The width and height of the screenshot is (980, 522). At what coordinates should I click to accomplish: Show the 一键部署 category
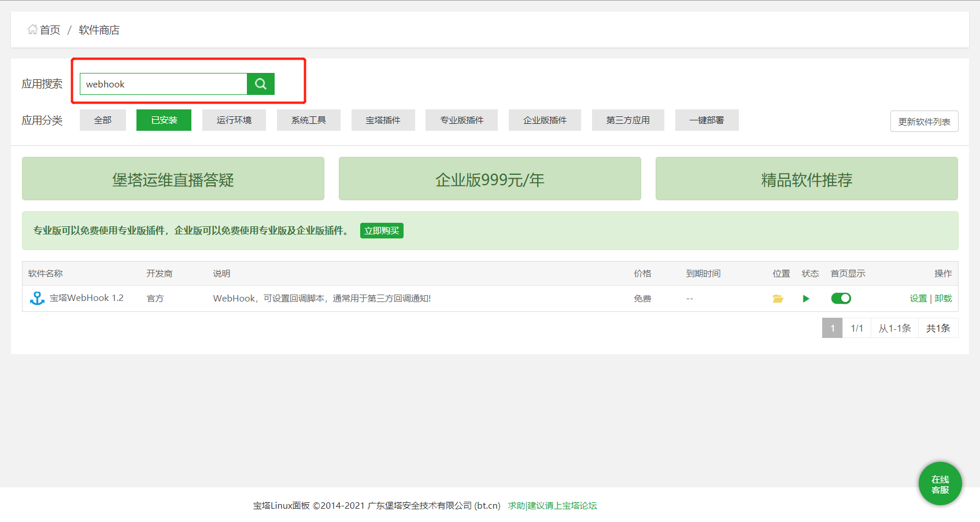[x=707, y=120]
